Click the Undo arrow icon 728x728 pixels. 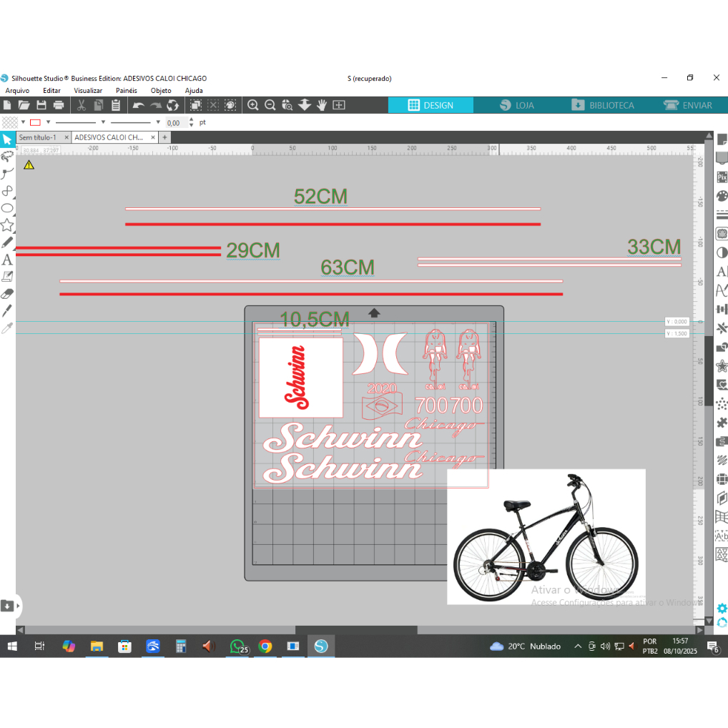pyautogui.click(x=138, y=105)
